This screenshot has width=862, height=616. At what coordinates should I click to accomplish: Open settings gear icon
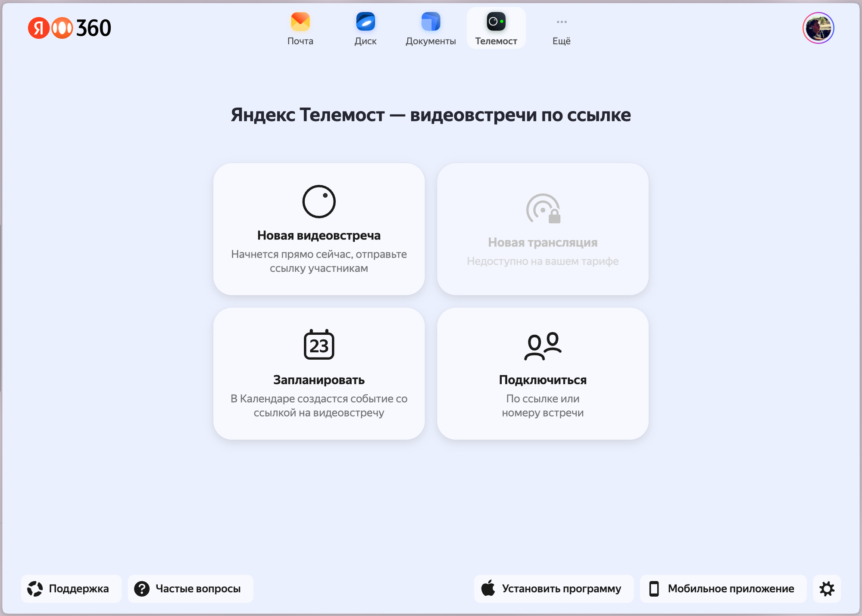[827, 588]
